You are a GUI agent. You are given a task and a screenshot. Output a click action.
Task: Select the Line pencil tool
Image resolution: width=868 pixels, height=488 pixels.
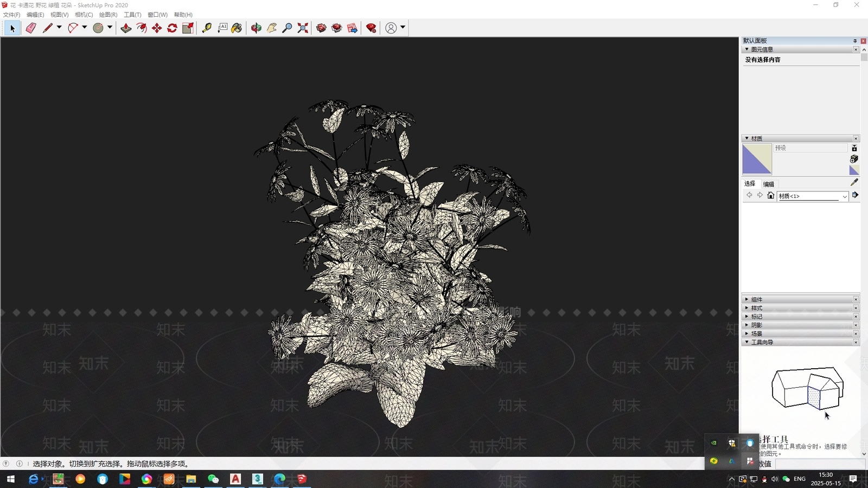click(x=48, y=28)
